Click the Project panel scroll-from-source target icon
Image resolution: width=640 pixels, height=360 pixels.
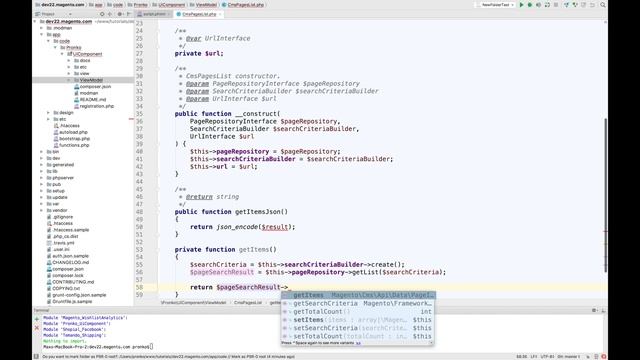click(x=102, y=14)
